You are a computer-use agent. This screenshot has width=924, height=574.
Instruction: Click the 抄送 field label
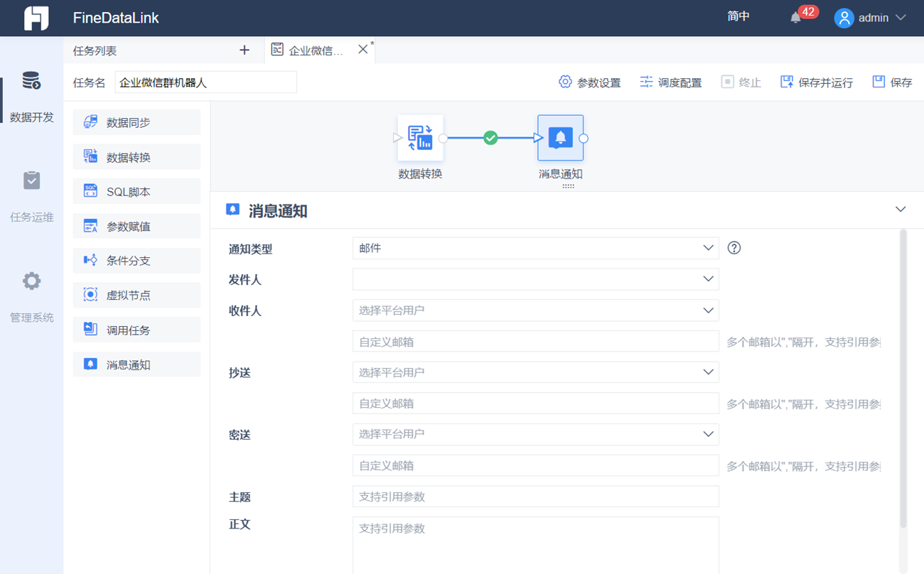[x=240, y=373]
